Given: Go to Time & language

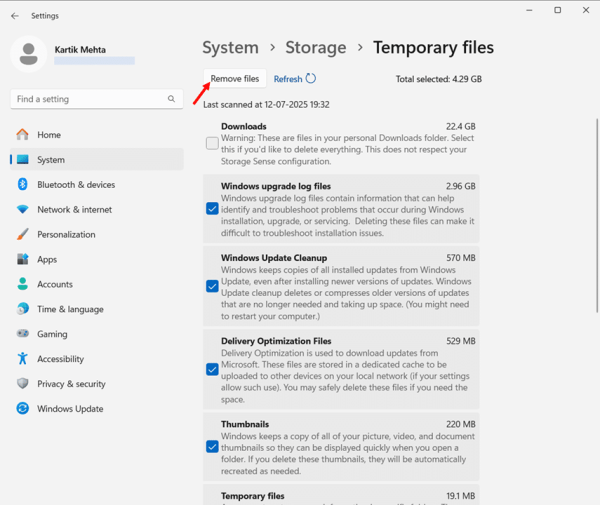Looking at the screenshot, I should point(97,309).
